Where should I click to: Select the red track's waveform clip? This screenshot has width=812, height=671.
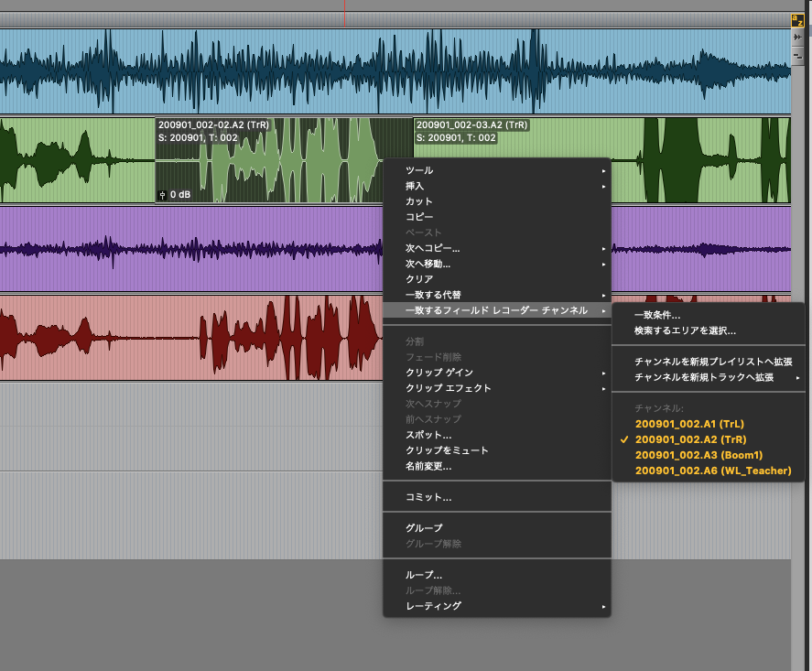(x=191, y=338)
